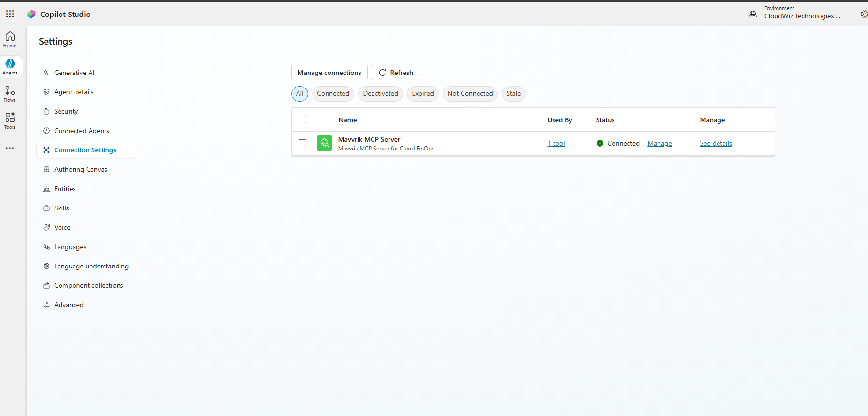Open Skills settings
868x416 pixels.
pyautogui.click(x=86, y=208)
